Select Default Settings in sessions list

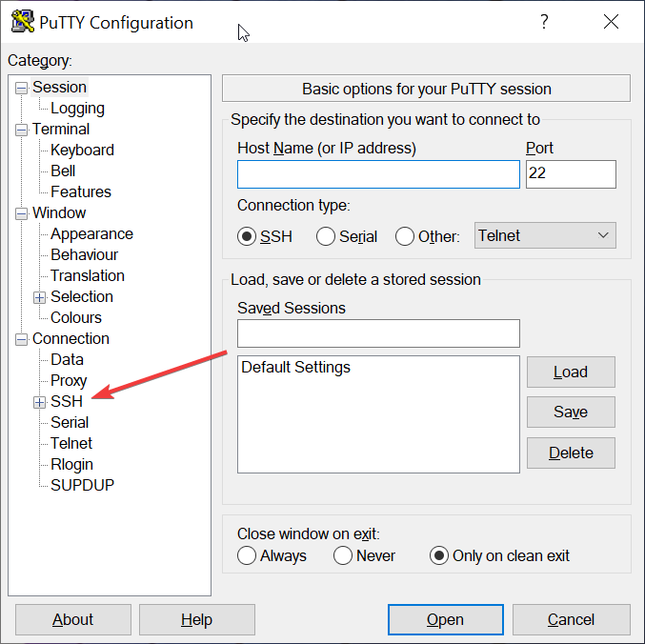pyautogui.click(x=295, y=367)
